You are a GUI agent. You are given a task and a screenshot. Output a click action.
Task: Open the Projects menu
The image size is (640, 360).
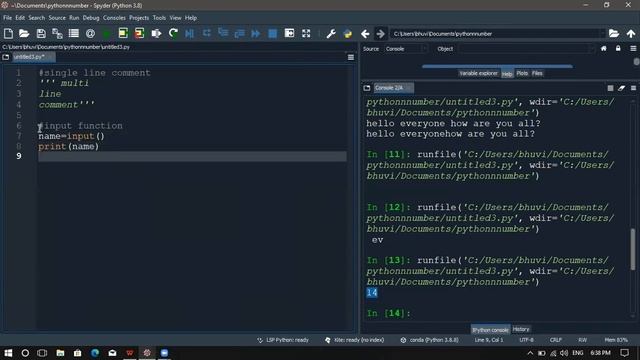[x=139, y=18]
